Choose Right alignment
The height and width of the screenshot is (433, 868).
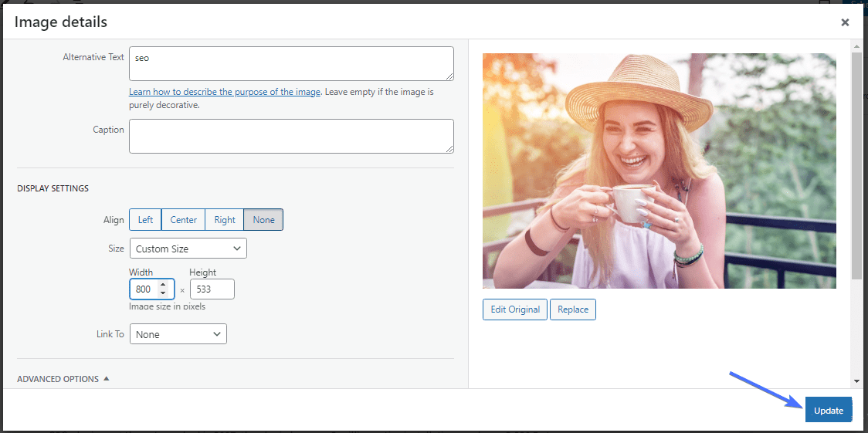click(x=225, y=219)
